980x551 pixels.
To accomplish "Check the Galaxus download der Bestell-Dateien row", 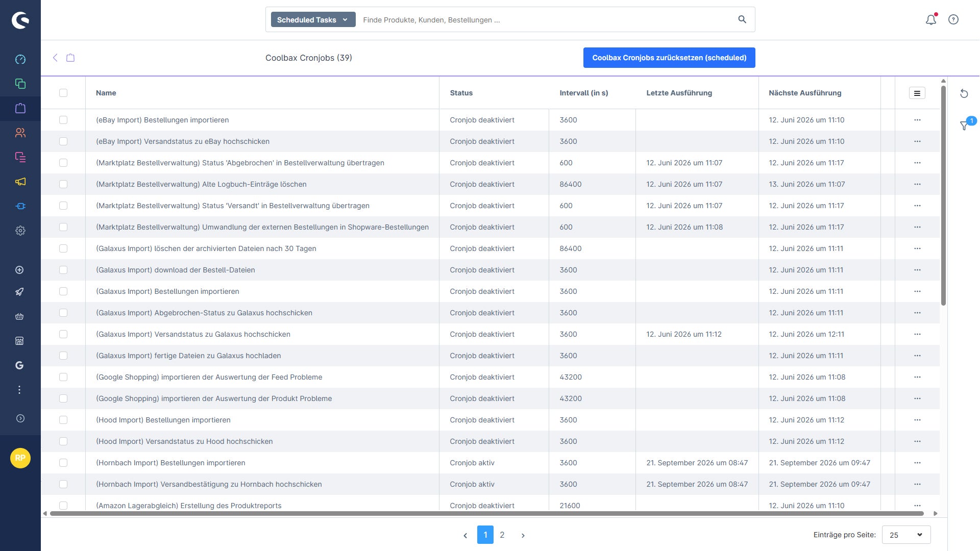I will pyautogui.click(x=63, y=270).
